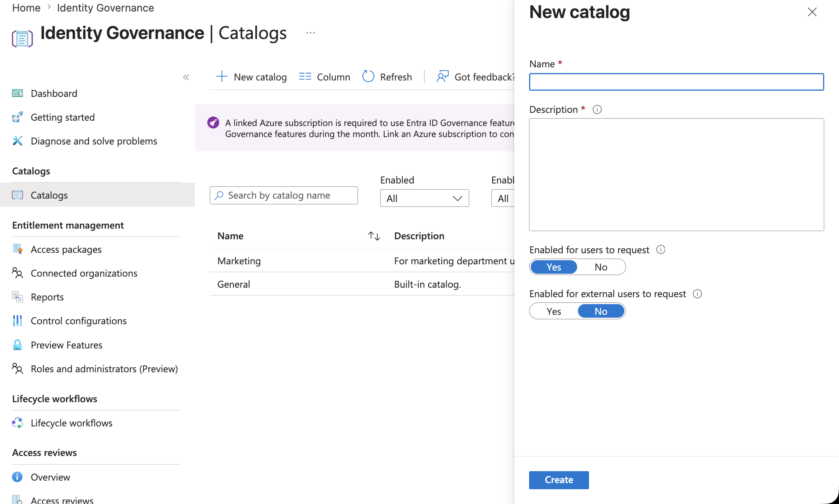839x504 pixels.
Task: Click the Control configurations sliders icon
Action: click(17, 321)
